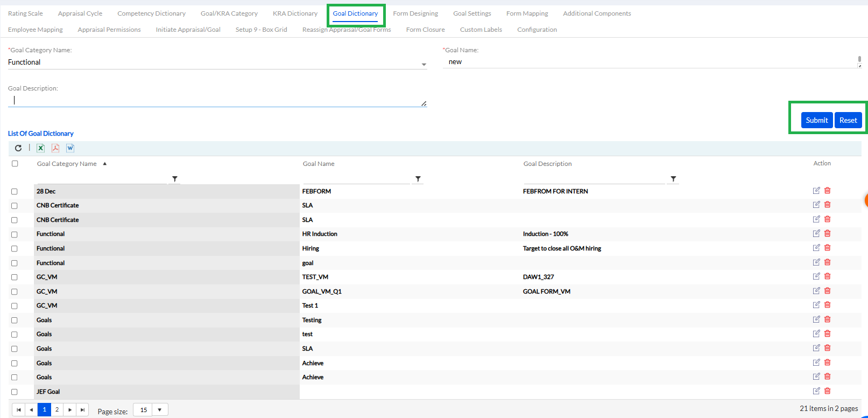
Task: Open filter for Goal Name column
Action: click(418, 179)
